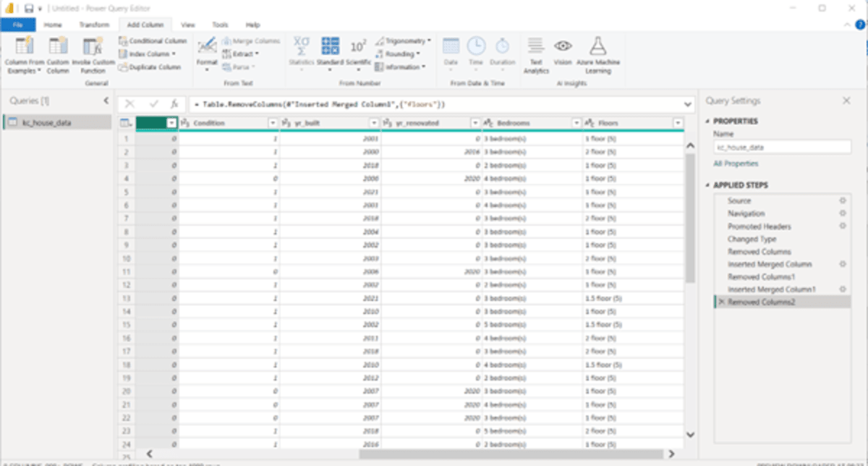Click the Standard number operations icon
This screenshot has height=466, width=868.
[x=331, y=46]
